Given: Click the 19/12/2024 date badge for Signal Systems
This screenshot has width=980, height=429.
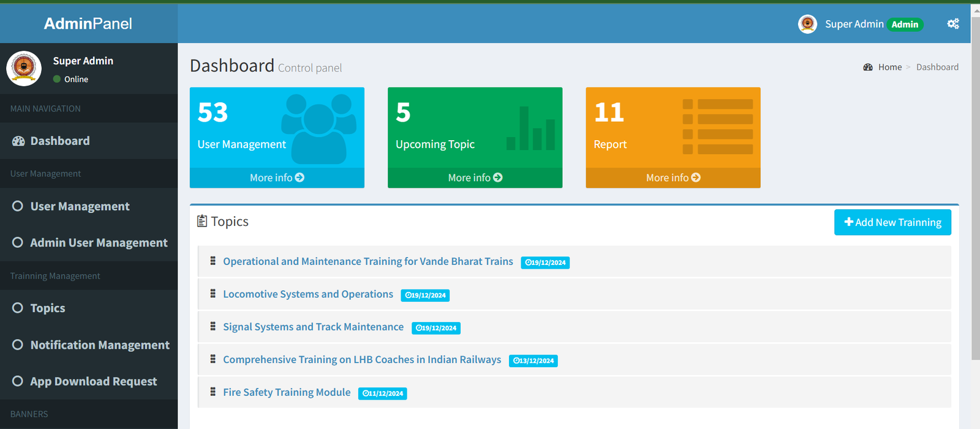Looking at the screenshot, I should (435, 328).
